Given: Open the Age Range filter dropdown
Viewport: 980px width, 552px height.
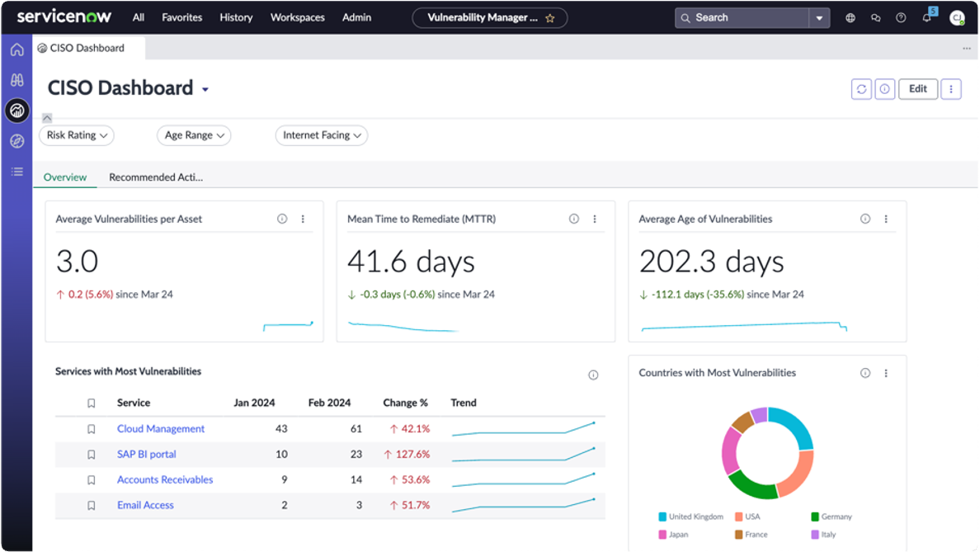Looking at the screenshot, I should pos(194,135).
